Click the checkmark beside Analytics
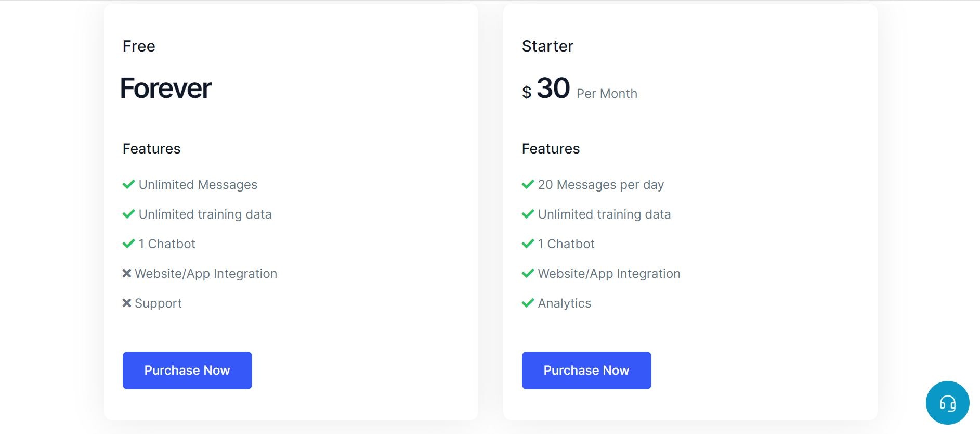This screenshot has width=980, height=434. [x=528, y=303]
